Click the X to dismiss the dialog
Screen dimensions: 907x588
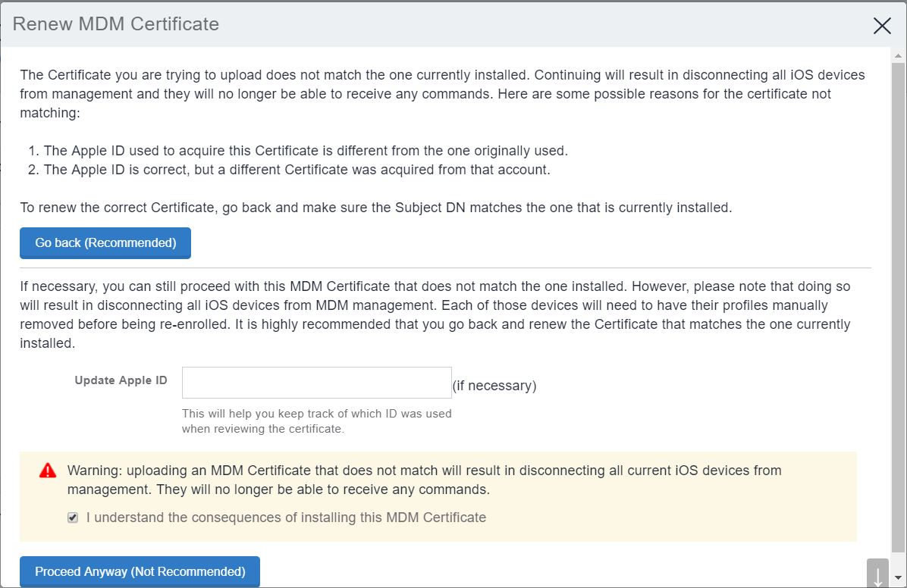coord(882,25)
